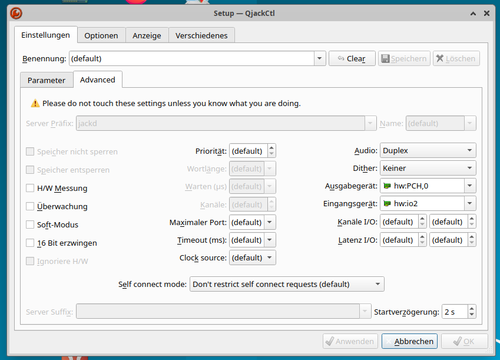Click Abbrechen to cancel
This screenshot has height=360, width=500.
point(409,341)
